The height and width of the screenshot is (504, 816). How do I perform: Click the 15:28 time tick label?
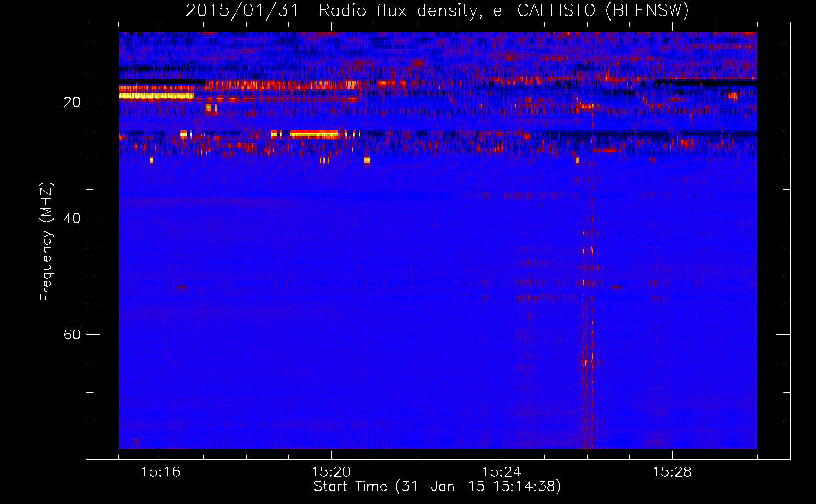coord(672,472)
